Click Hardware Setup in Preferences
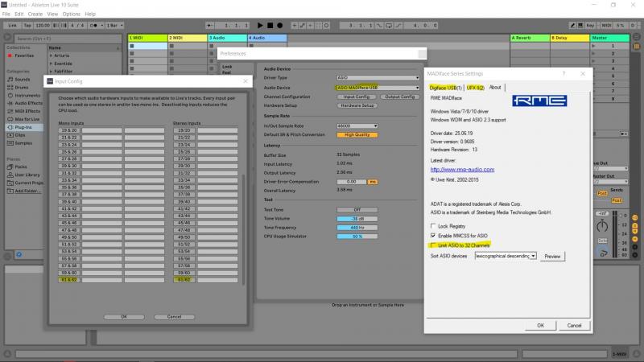This screenshot has width=644, height=362. (x=357, y=105)
